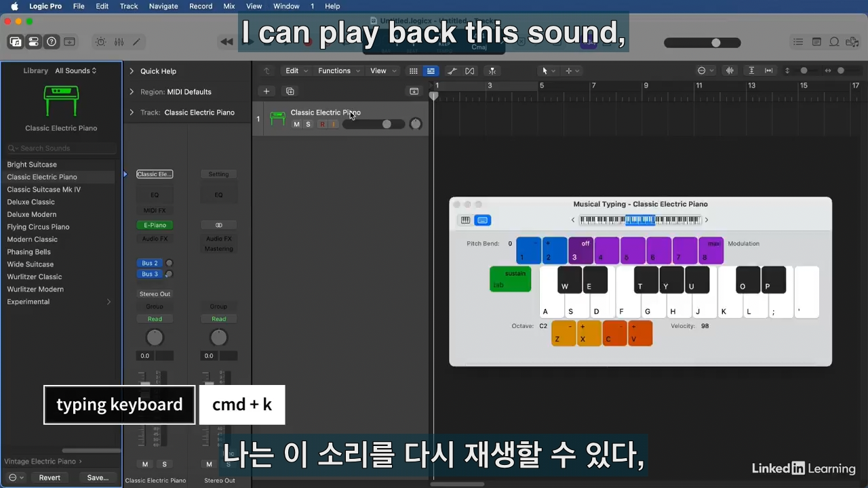Expand the Quick Help section
The width and height of the screenshot is (868, 488).
pyautogui.click(x=132, y=71)
